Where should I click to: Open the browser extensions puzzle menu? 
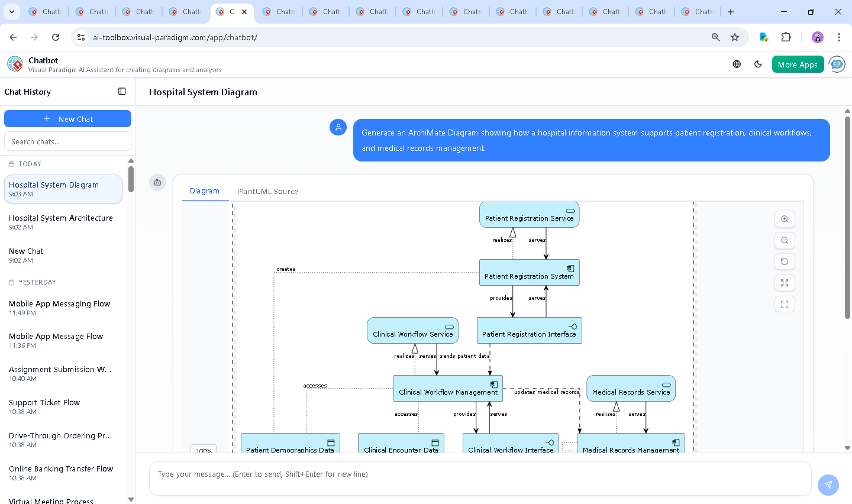[786, 37]
